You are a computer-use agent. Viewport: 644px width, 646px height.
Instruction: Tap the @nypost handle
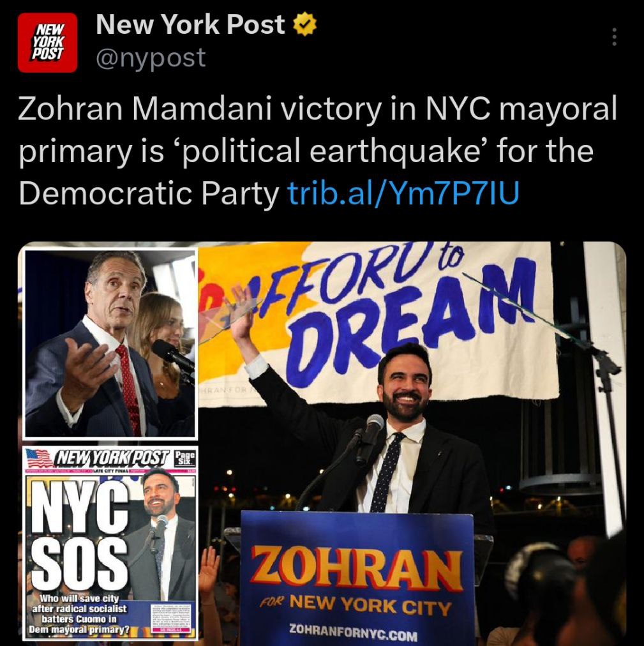click(151, 57)
